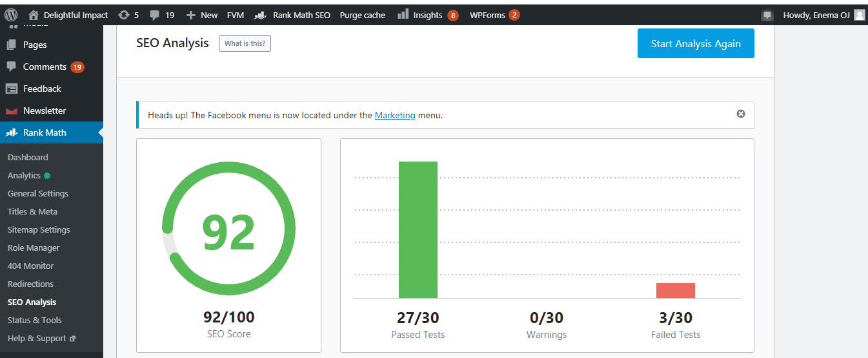868x358 pixels.
Task: Open 404 Monitor submenu
Action: tap(31, 266)
